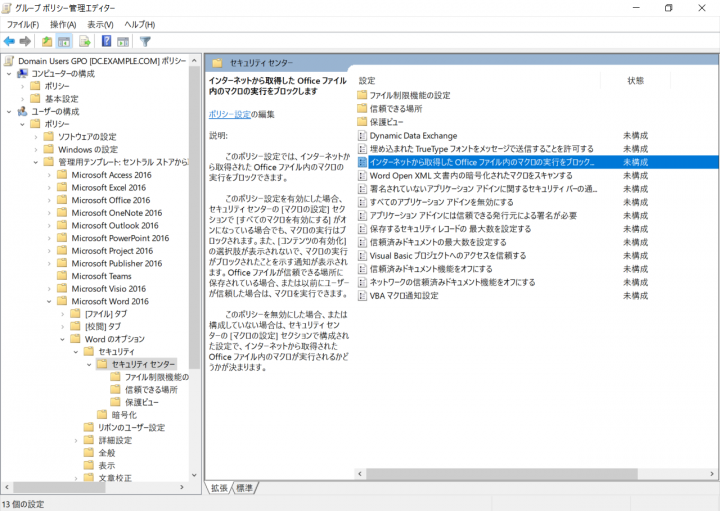Click the action pane toolbar icon
The image size is (720, 511).
point(123,41)
